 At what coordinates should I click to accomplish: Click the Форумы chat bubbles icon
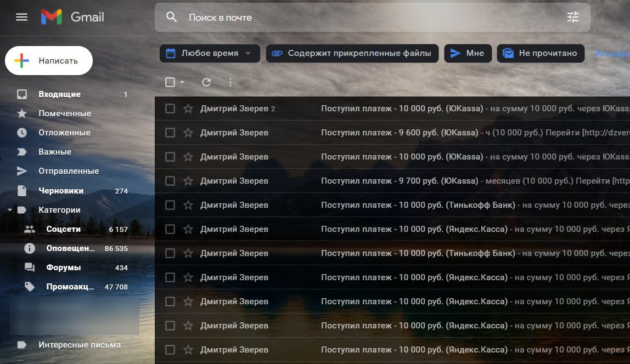[29, 268]
